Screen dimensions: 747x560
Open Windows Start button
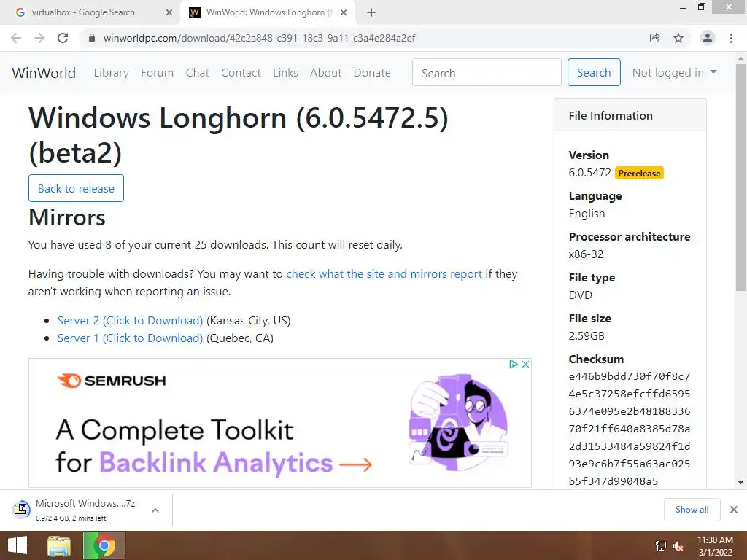18,545
